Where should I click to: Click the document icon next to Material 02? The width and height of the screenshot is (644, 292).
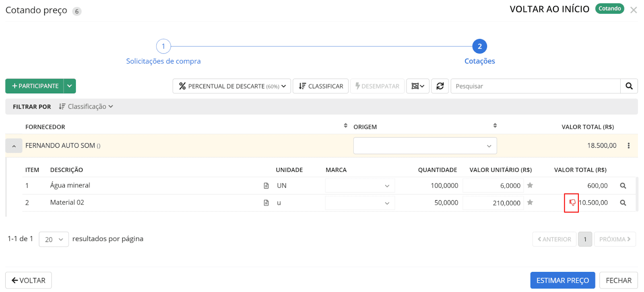coord(266,203)
